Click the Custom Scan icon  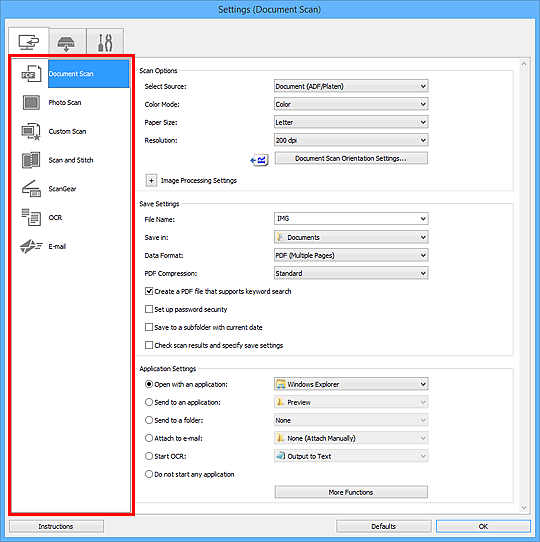(x=31, y=131)
